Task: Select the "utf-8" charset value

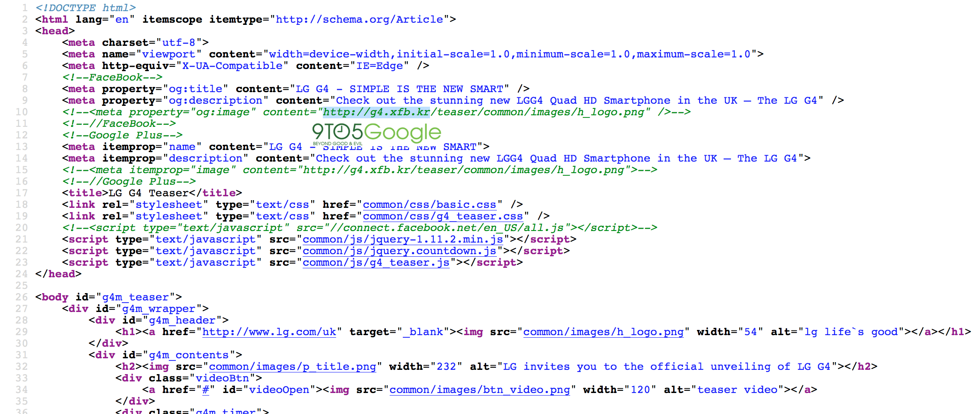Action: point(179,43)
